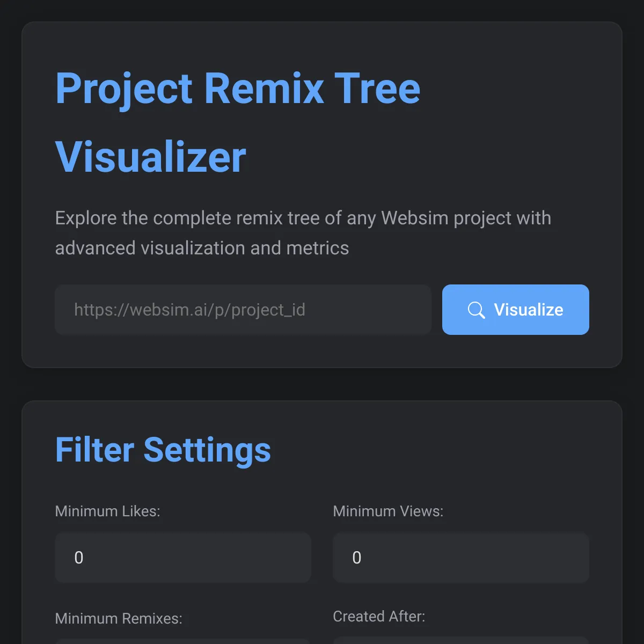This screenshot has height=644, width=644.
Task: Click the Minimum Likes value box
Action: [x=182, y=557]
